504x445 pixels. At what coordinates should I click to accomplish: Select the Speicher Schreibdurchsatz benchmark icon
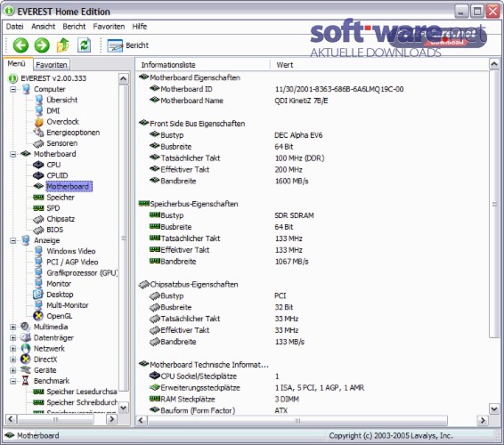(38, 402)
